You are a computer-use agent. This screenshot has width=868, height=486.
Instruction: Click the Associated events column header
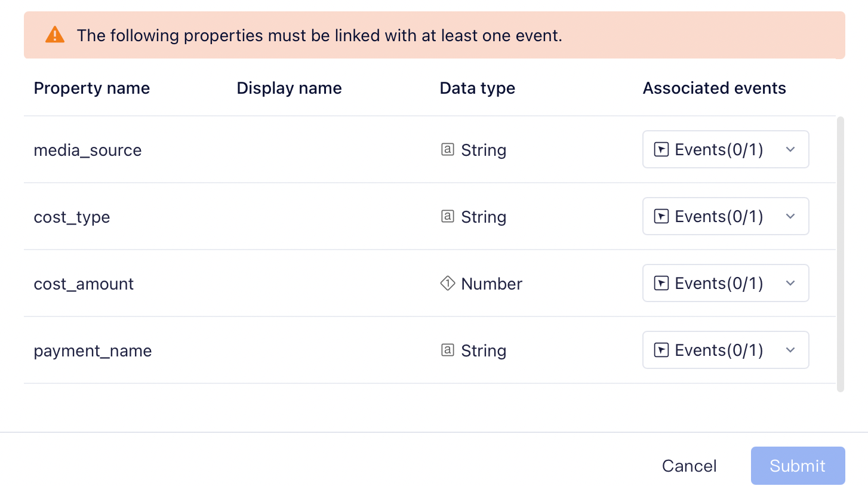coord(714,88)
